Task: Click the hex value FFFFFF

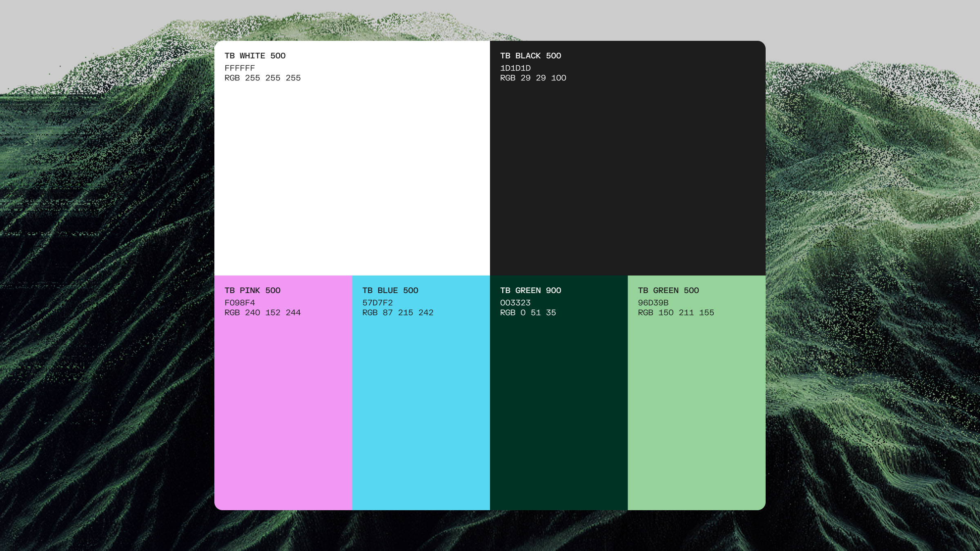Action: 240,68
